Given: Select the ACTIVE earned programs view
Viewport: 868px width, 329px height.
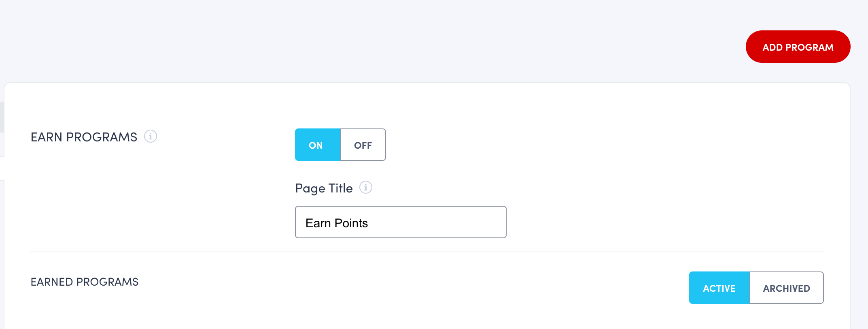Looking at the screenshot, I should pos(719,288).
